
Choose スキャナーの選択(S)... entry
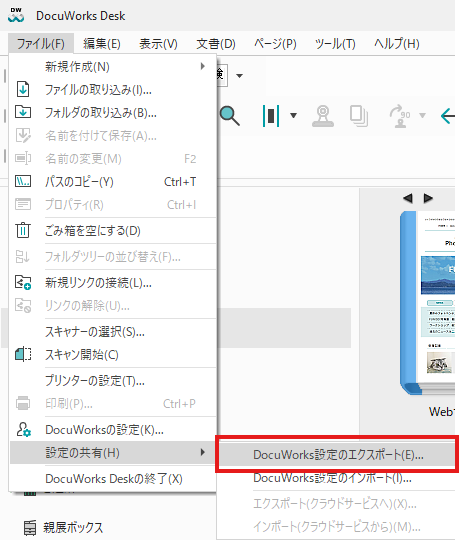(113, 332)
